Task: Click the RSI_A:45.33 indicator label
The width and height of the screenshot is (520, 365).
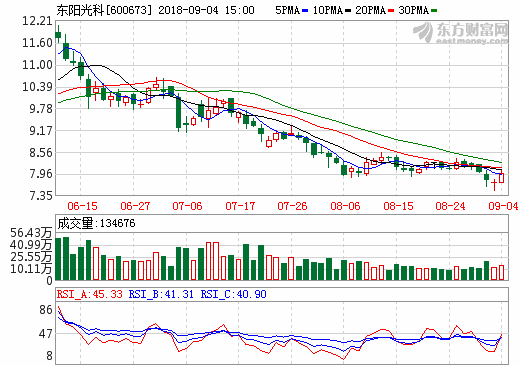Action: pyautogui.click(x=90, y=294)
